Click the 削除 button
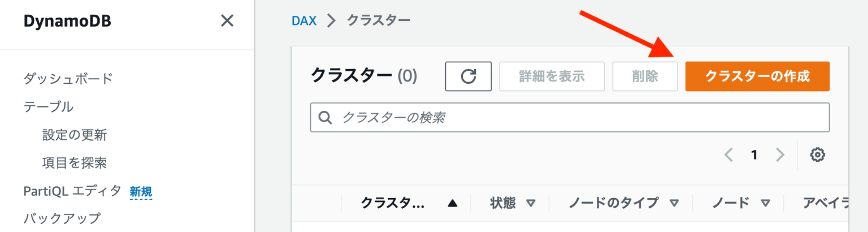Viewport: 868px width, 232px height. [645, 76]
